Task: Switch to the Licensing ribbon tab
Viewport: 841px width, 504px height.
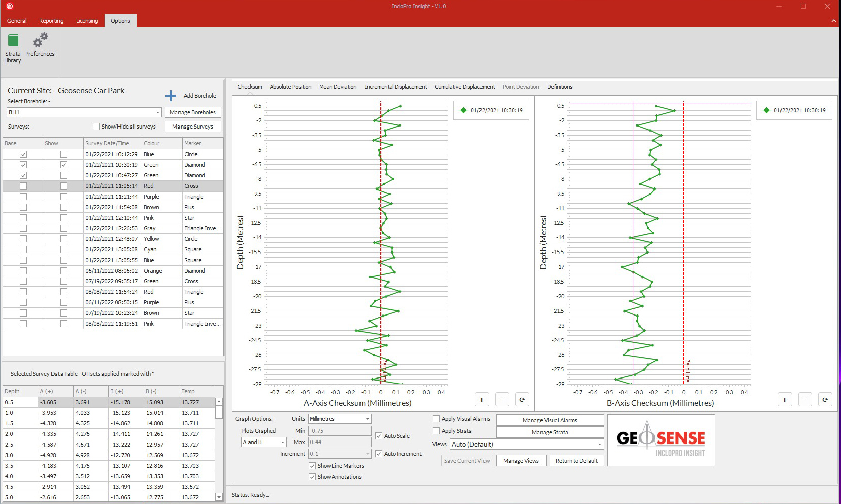Action: point(87,21)
